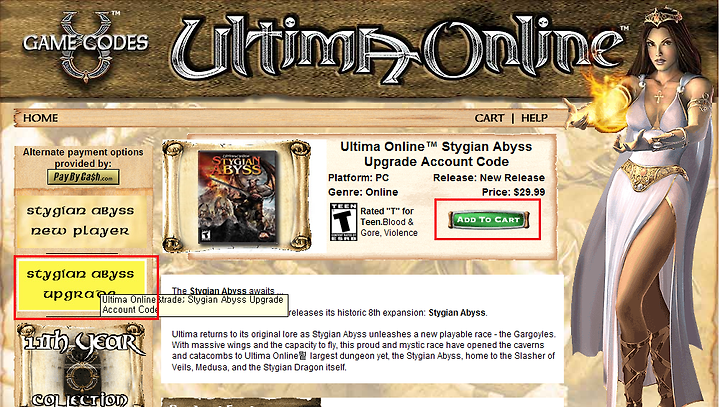Open Stygian Abyss New Player product

tap(80, 221)
